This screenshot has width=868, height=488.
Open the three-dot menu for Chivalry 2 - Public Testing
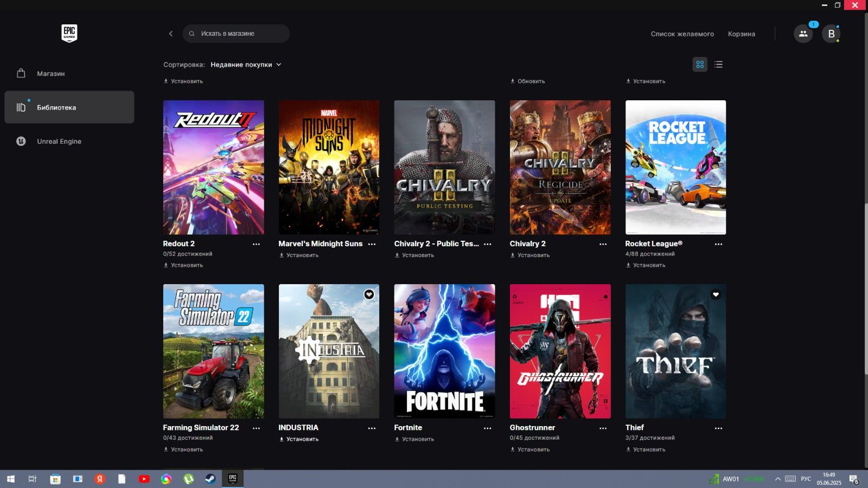[487, 244]
